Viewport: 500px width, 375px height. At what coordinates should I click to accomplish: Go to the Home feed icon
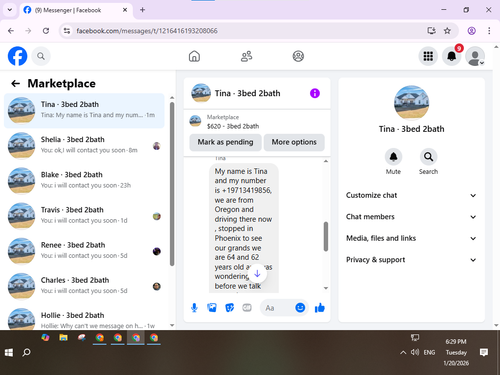[194, 56]
